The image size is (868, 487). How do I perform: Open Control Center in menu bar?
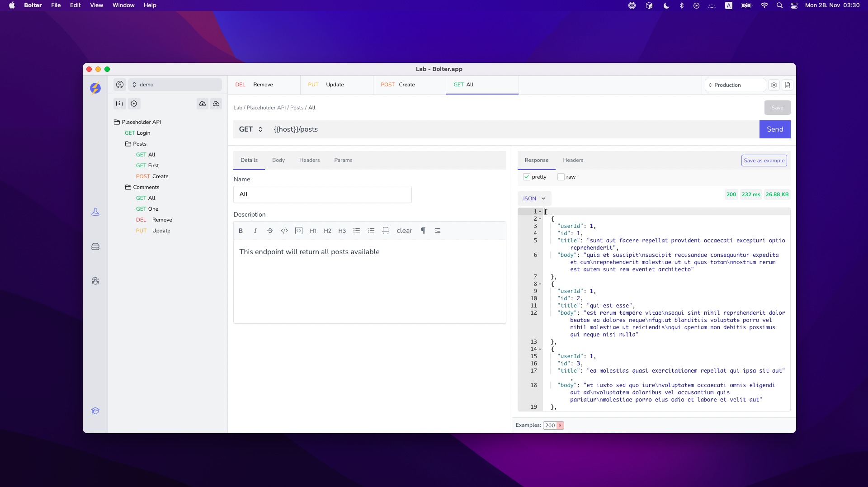point(794,5)
